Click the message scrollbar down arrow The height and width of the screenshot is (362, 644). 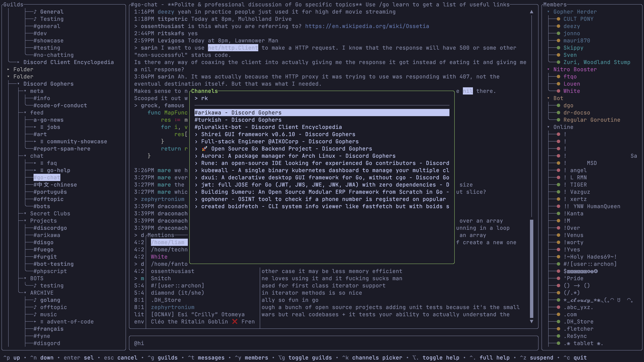click(x=531, y=322)
